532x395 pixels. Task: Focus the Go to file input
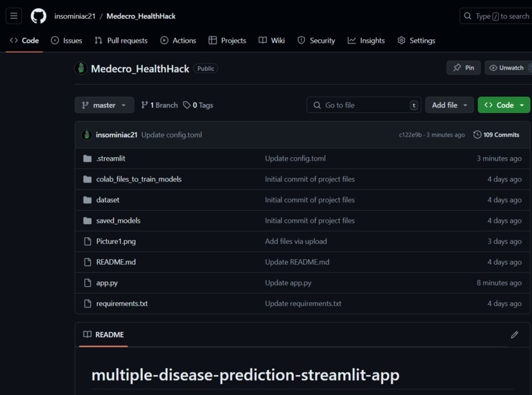(x=364, y=105)
